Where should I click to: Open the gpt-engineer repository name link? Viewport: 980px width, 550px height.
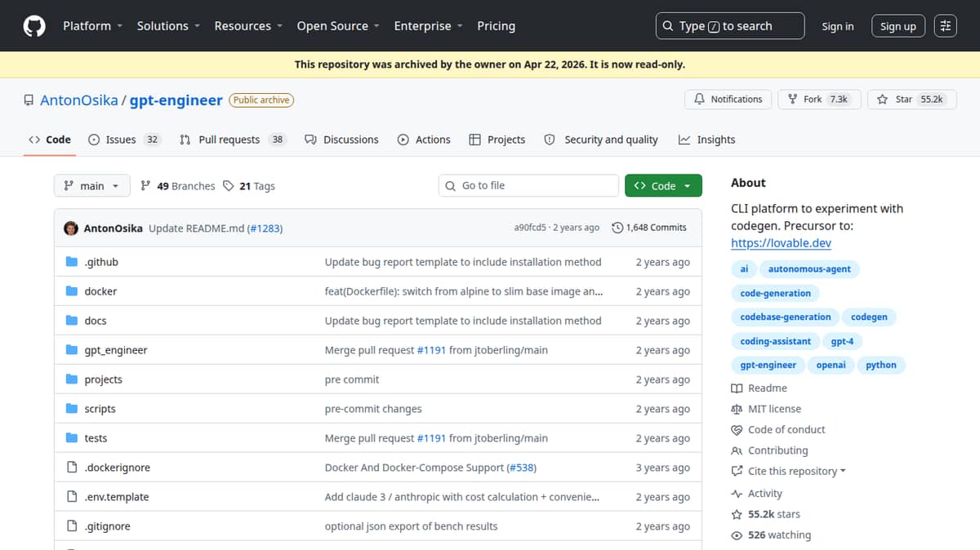coord(176,100)
